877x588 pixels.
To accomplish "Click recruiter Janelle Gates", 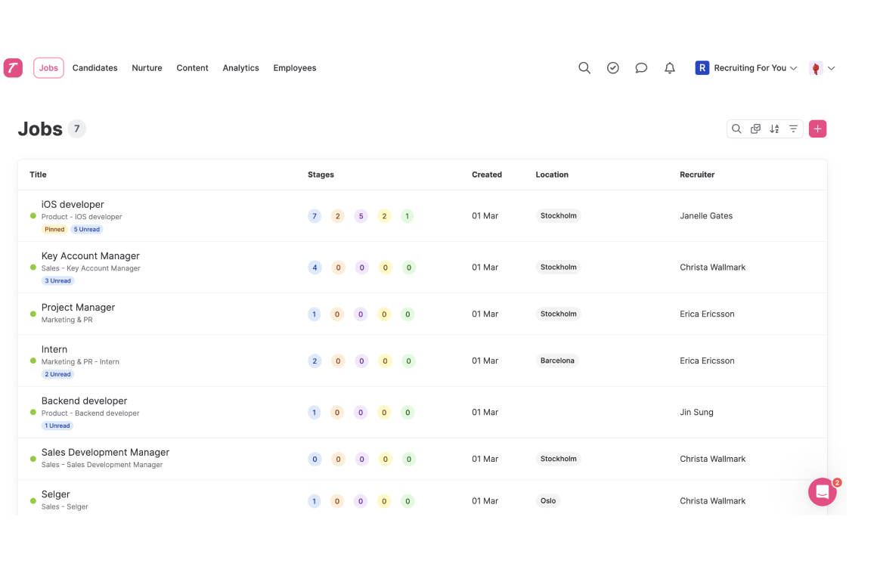I will (706, 215).
